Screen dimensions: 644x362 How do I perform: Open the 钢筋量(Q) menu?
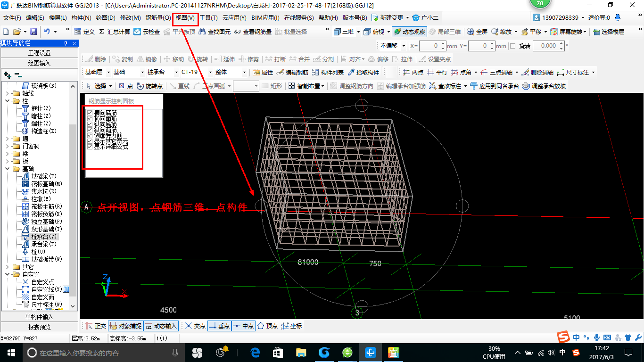click(158, 18)
